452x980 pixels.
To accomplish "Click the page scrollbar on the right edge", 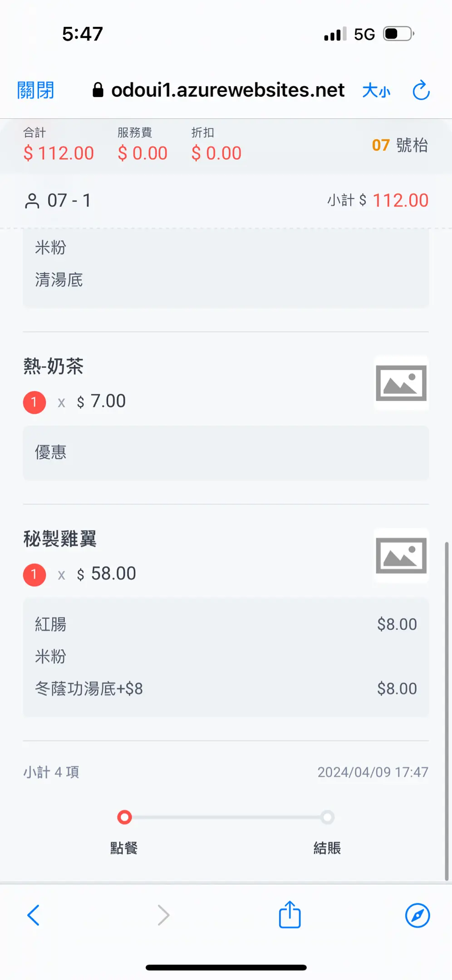I will coord(447,708).
